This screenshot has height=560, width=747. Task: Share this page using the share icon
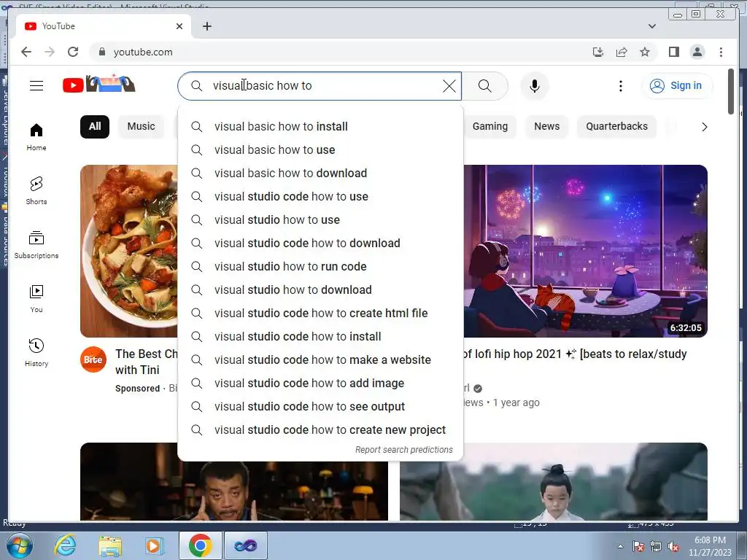[x=622, y=52]
